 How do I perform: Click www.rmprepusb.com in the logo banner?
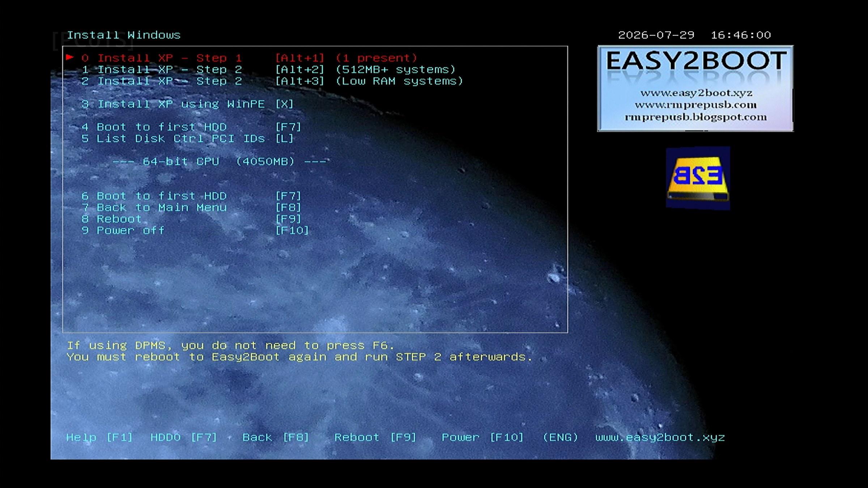click(x=695, y=105)
